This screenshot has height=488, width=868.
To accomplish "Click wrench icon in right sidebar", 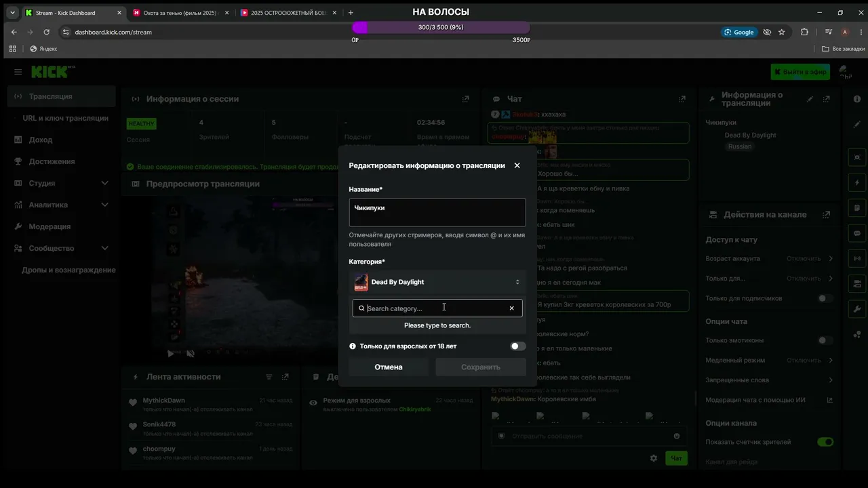I will (857, 309).
